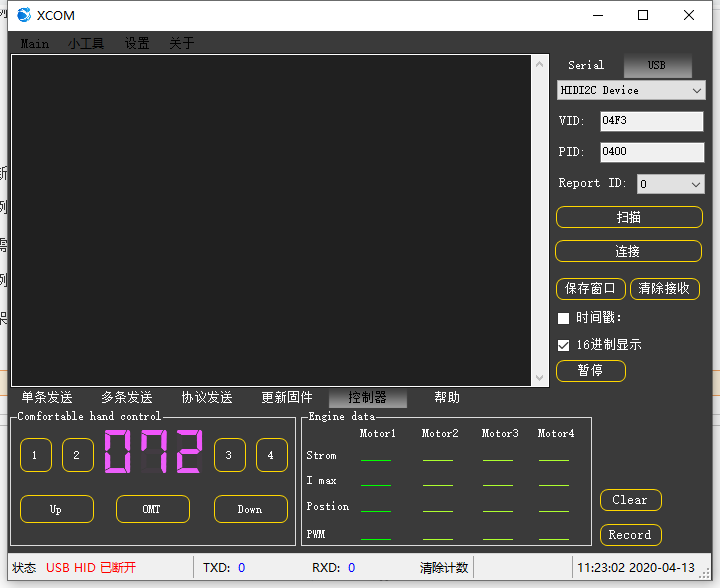Click the 连接 connect button

coord(628,251)
